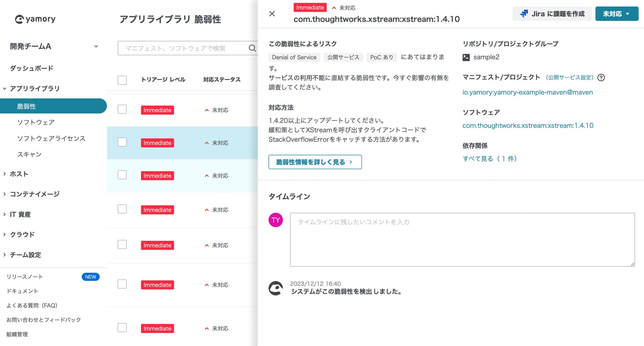Click the help icon beside 公開サービス設定
Viewport: 644px width, 346px height.
point(601,78)
